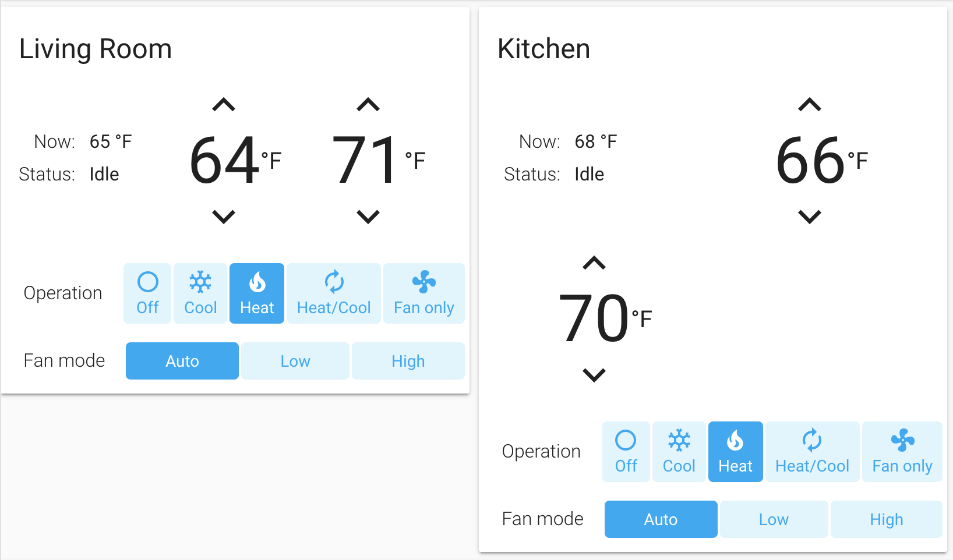Raise Living Room 64°F setpoint with up chevron
The width and height of the screenshot is (953, 560).
224,105
